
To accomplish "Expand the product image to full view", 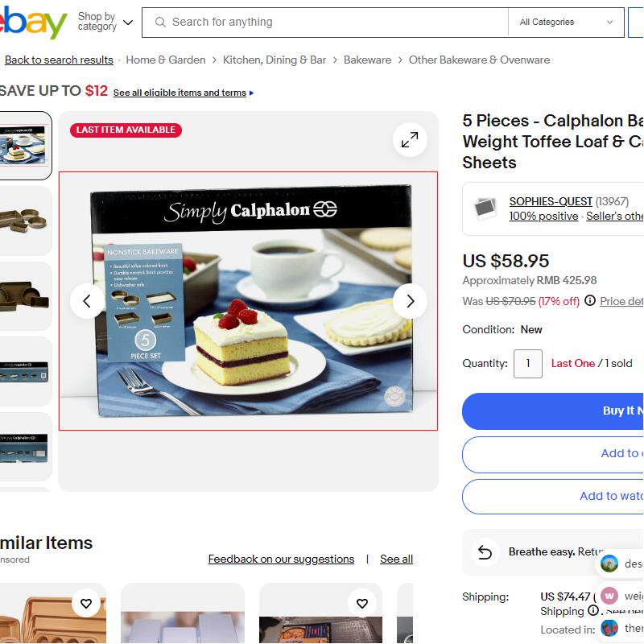I will pos(410,139).
